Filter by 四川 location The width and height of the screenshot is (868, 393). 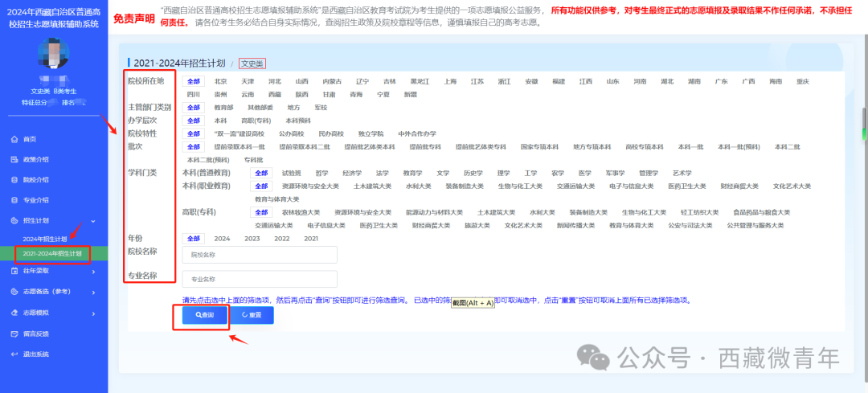(x=193, y=95)
